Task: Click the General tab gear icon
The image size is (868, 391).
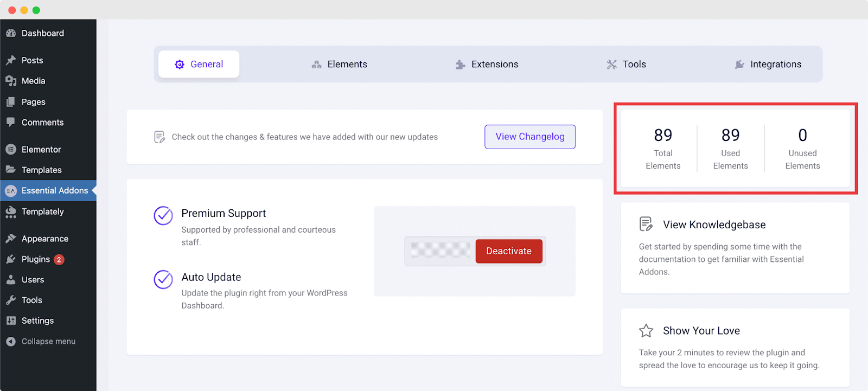Action: tap(180, 65)
